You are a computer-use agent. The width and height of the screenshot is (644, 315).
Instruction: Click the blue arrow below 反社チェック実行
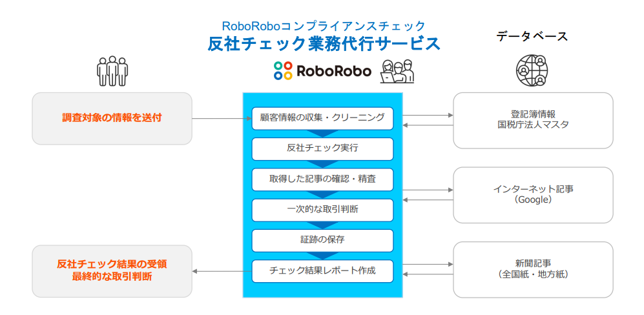click(x=322, y=164)
